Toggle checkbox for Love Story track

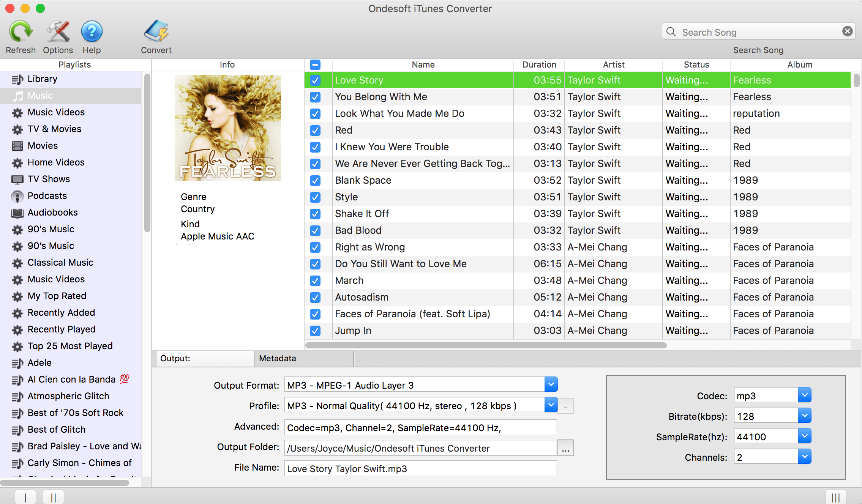pos(315,80)
